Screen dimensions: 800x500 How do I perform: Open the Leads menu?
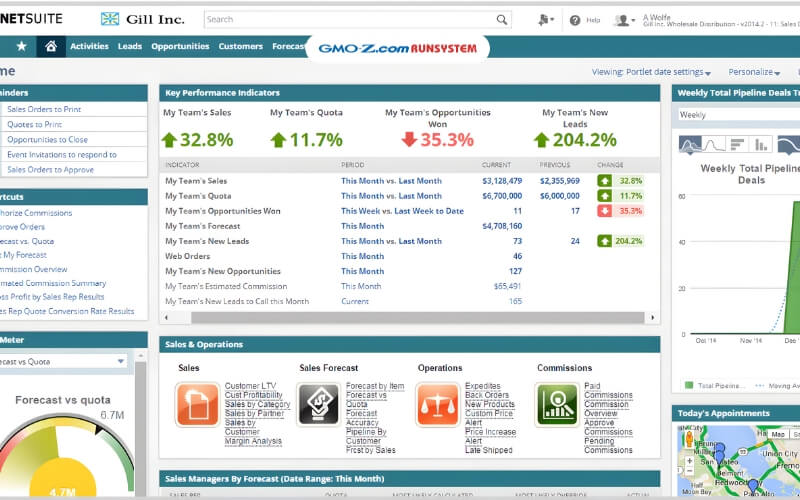coord(130,46)
